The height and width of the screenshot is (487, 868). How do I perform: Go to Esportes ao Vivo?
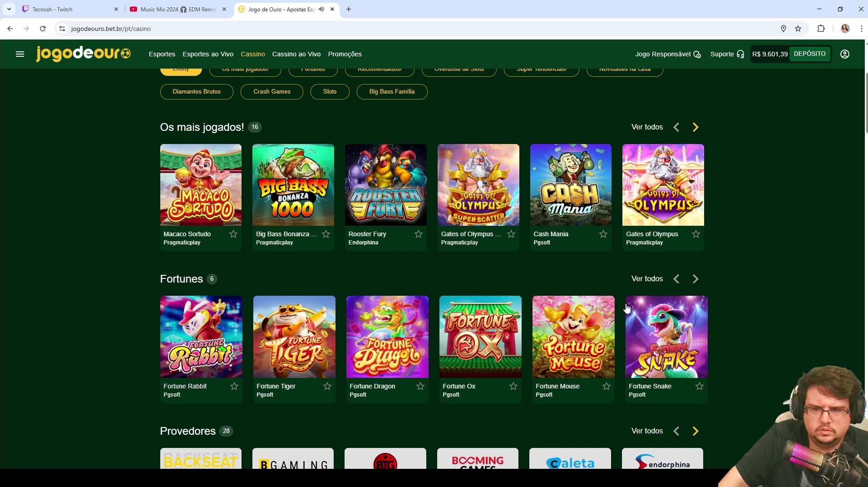tap(208, 54)
